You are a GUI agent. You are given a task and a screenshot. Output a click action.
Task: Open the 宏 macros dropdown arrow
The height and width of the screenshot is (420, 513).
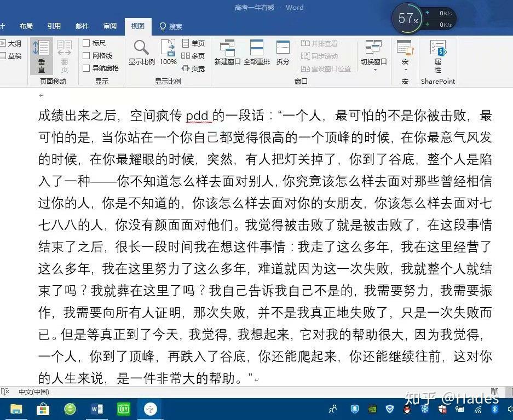(x=405, y=70)
